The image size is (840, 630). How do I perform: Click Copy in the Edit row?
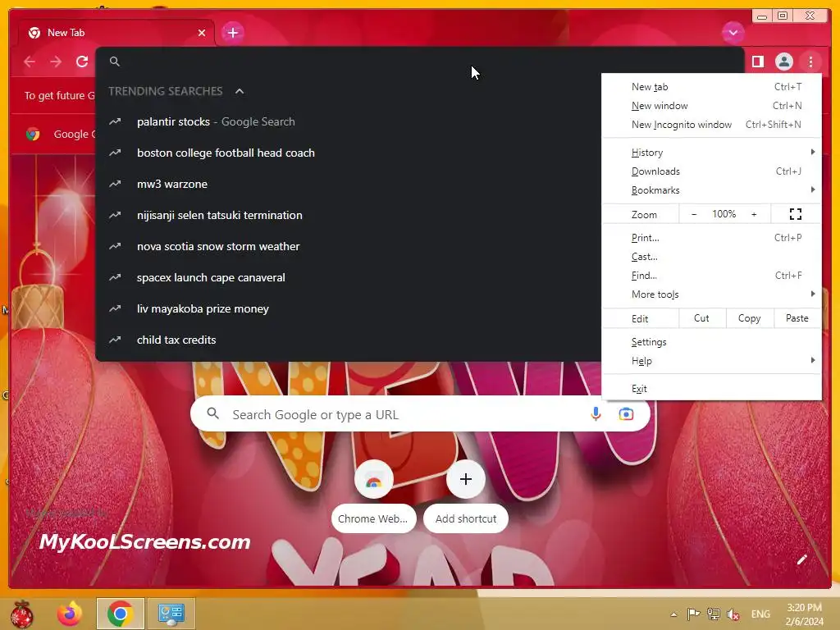point(750,318)
